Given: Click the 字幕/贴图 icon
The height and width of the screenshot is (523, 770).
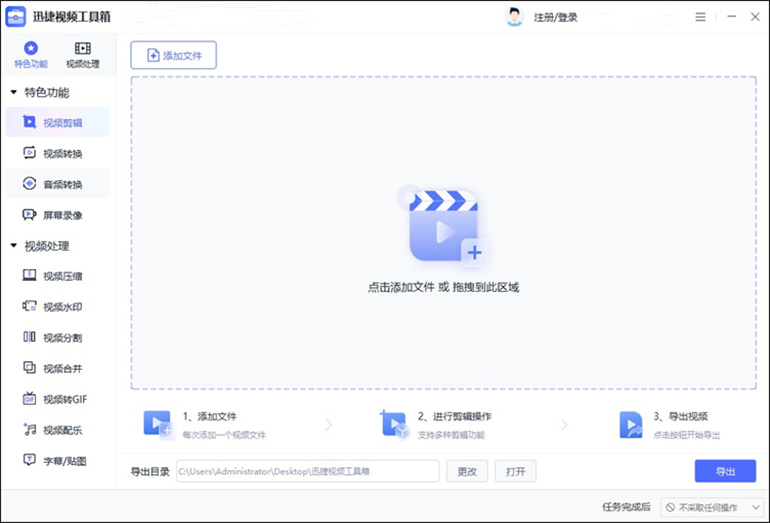Looking at the screenshot, I should (x=29, y=460).
